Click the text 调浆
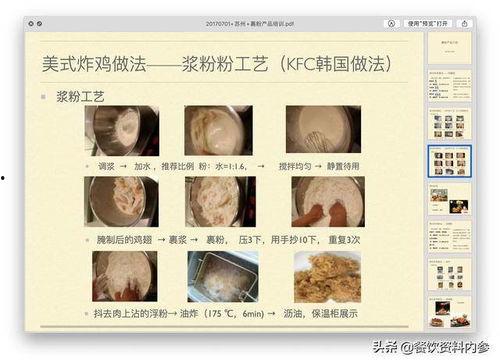Screen dimensions: 500x364 106,166
